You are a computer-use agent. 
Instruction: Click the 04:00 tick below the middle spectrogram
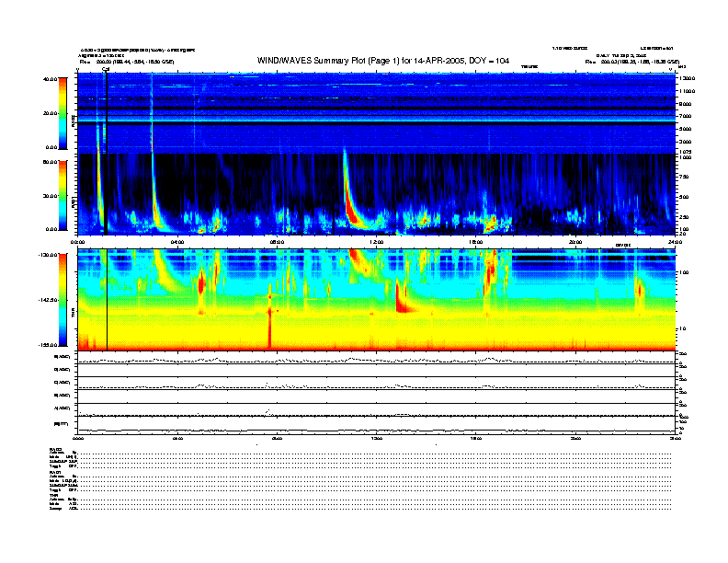click(177, 242)
